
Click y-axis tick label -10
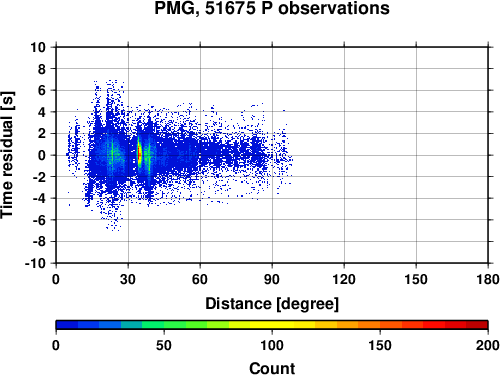(35, 263)
